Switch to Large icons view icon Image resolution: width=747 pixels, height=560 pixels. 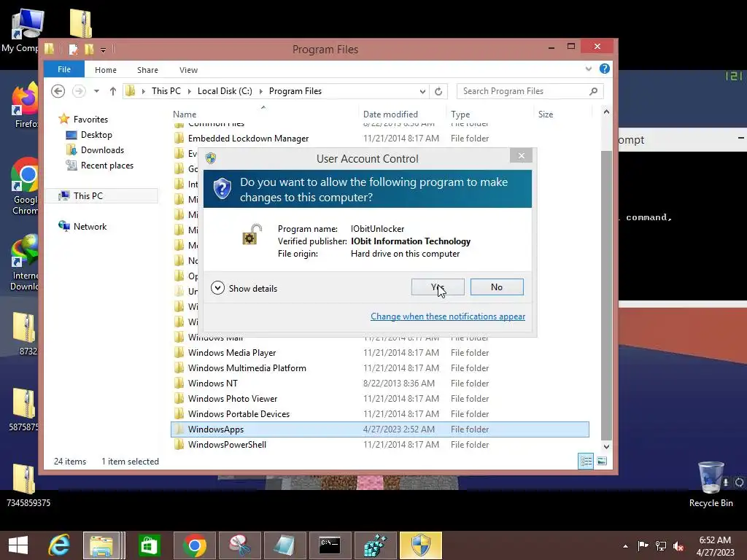click(602, 461)
